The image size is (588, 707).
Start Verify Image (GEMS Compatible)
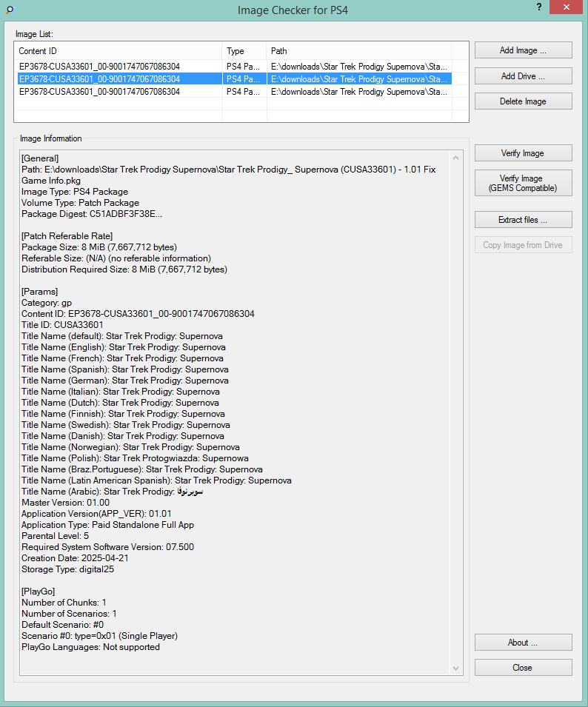[x=523, y=183]
